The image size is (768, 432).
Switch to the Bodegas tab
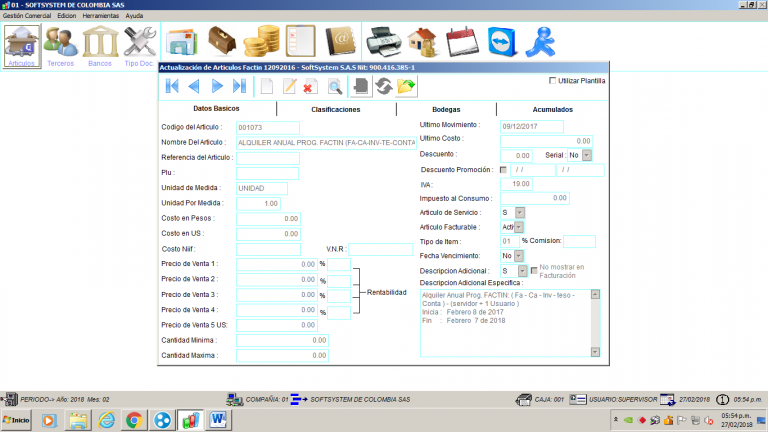pyautogui.click(x=446, y=110)
